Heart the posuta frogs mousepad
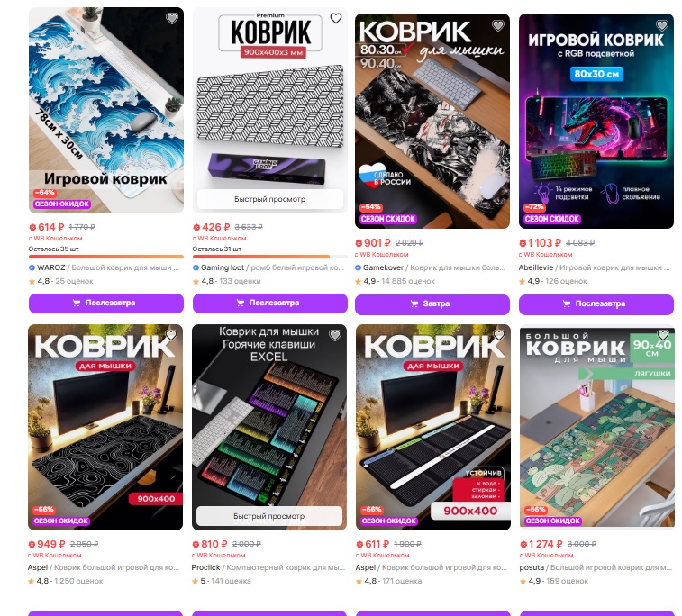The width and height of the screenshot is (682, 616). [x=663, y=335]
